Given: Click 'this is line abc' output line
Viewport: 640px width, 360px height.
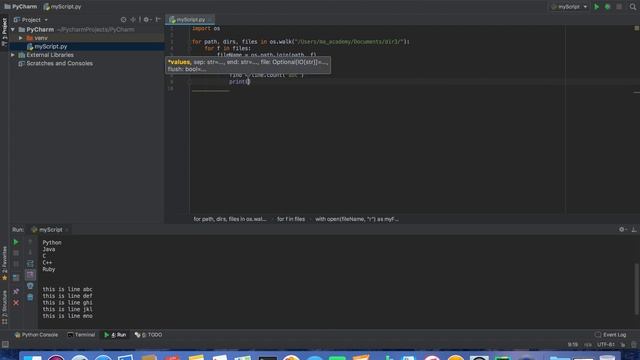Looking at the screenshot, I should point(67,289).
